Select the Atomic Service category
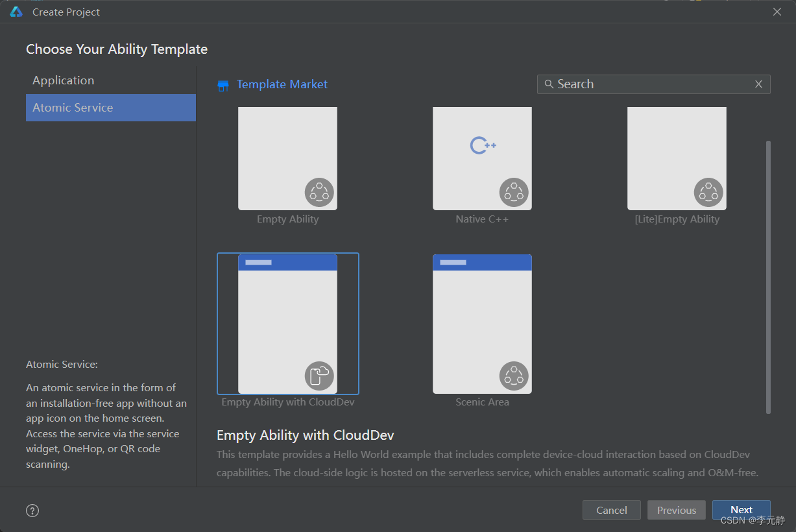 (111, 108)
